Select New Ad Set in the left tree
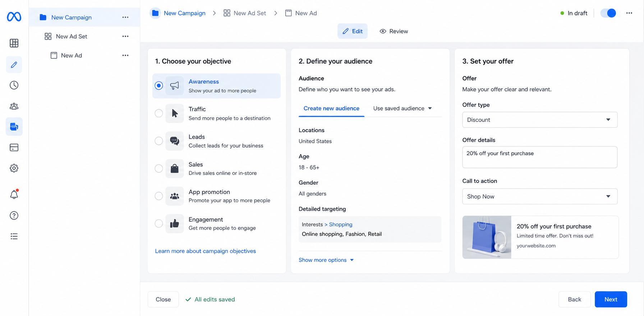 [72, 36]
